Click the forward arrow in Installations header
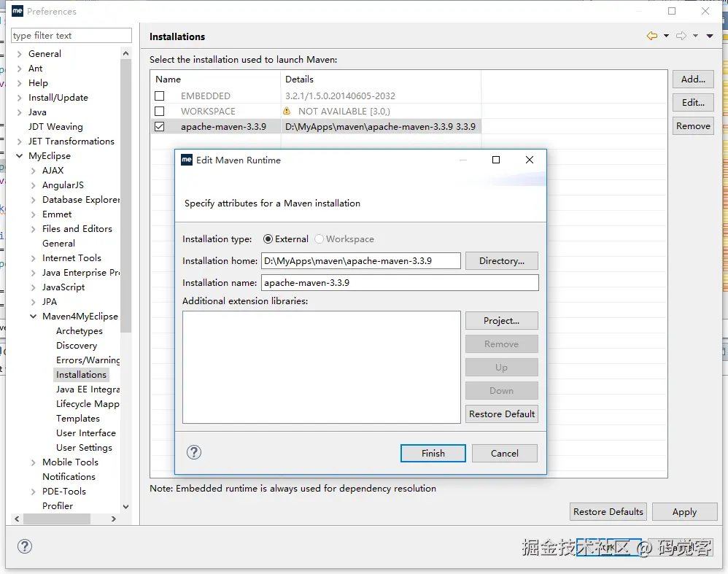The width and height of the screenshot is (728, 574). pyautogui.click(x=681, y=36)
